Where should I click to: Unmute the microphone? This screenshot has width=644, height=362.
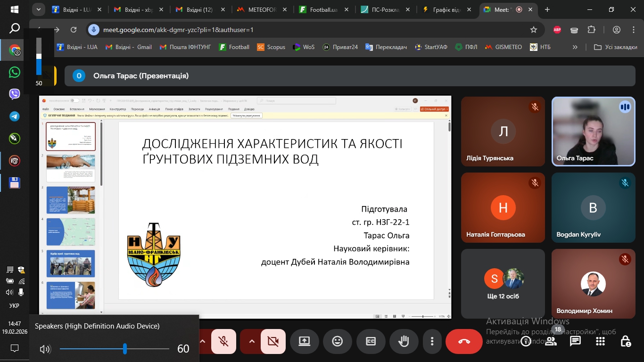tap(223, 340)
